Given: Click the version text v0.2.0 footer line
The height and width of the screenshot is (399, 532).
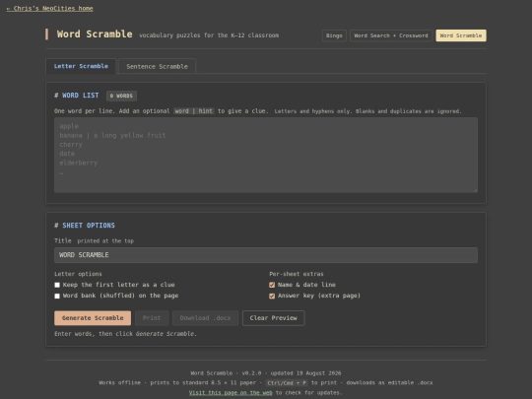Looking at the screenshot, I should [x=266, y=373].
